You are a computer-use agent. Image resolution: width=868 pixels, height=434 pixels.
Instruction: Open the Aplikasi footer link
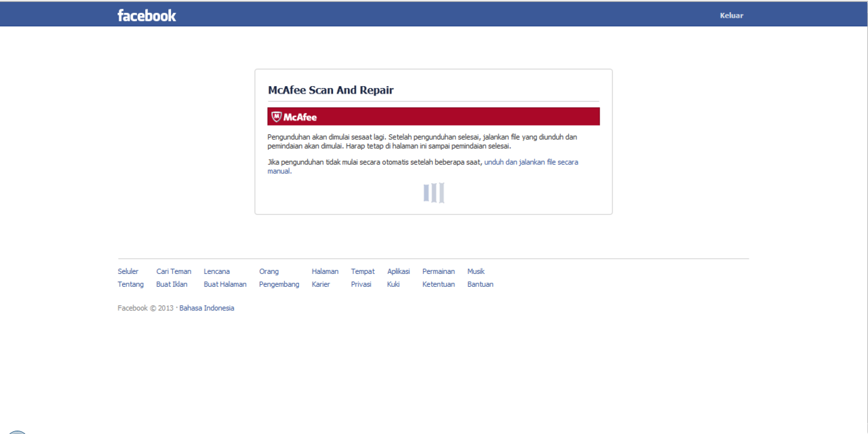398,271
